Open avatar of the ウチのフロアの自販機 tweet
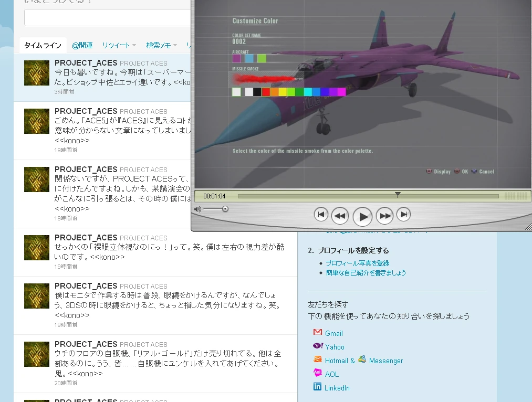The height and width of the screenshot is (402, 532). [x=37, y=354]
